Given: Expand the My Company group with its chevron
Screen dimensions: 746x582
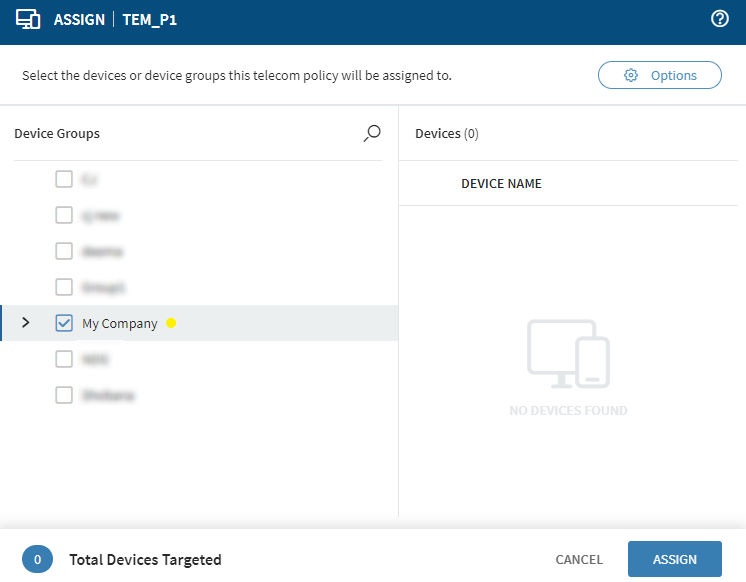Looking at the screenshot, I should coord(26,323).
